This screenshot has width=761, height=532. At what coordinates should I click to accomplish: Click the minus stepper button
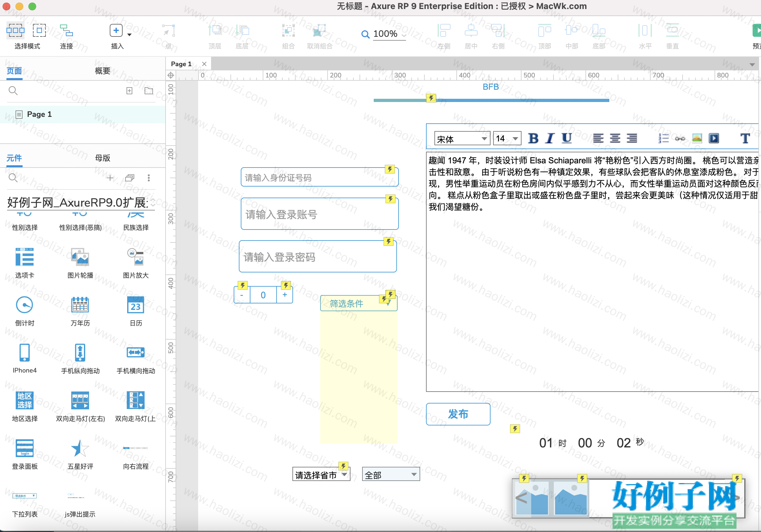[x=242, y=295]
